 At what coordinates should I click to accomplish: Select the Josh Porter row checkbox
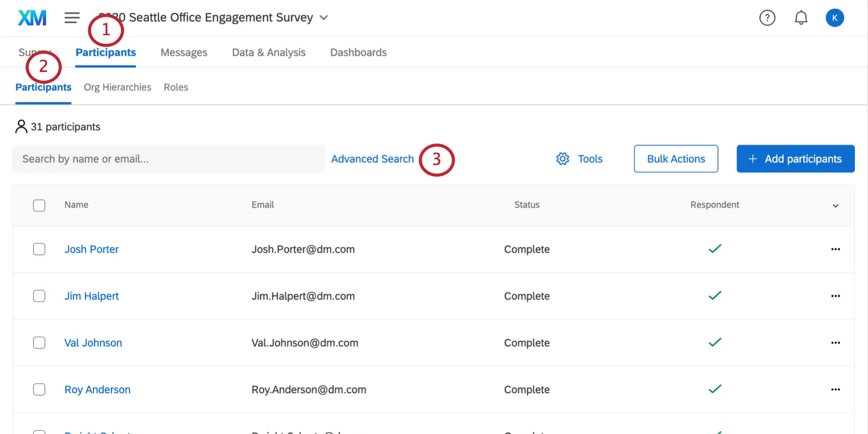click(39, 249)
